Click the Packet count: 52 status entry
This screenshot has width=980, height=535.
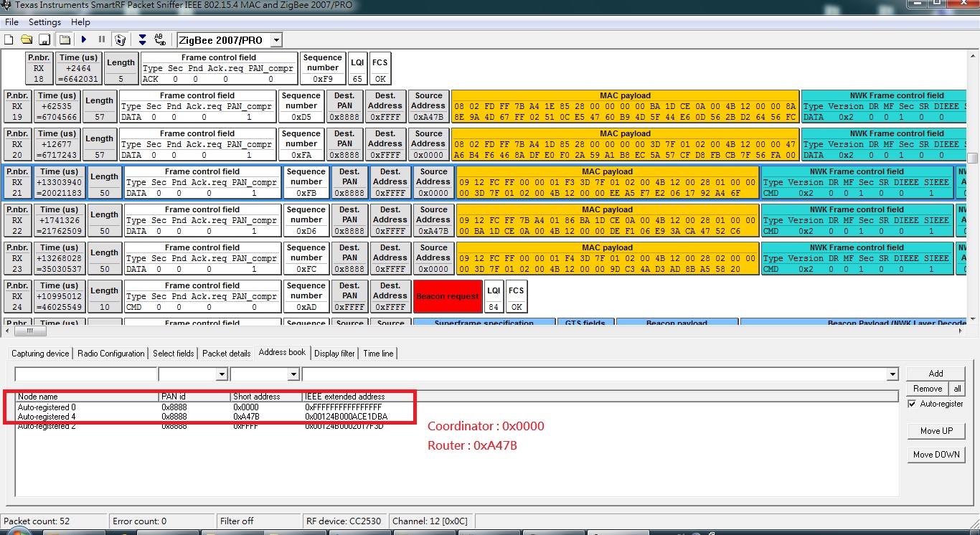tap(55, 521)
